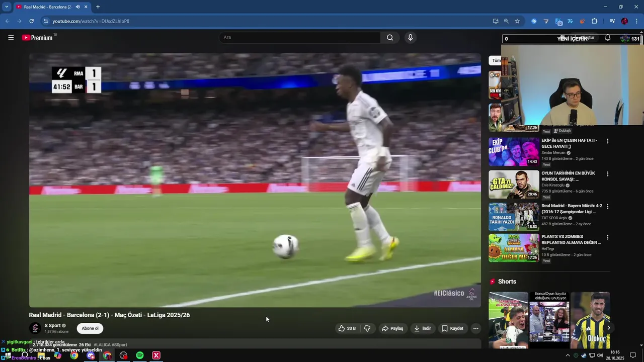Click the video player to pause playback
This screenshot has width=644, height=362.
255,180
